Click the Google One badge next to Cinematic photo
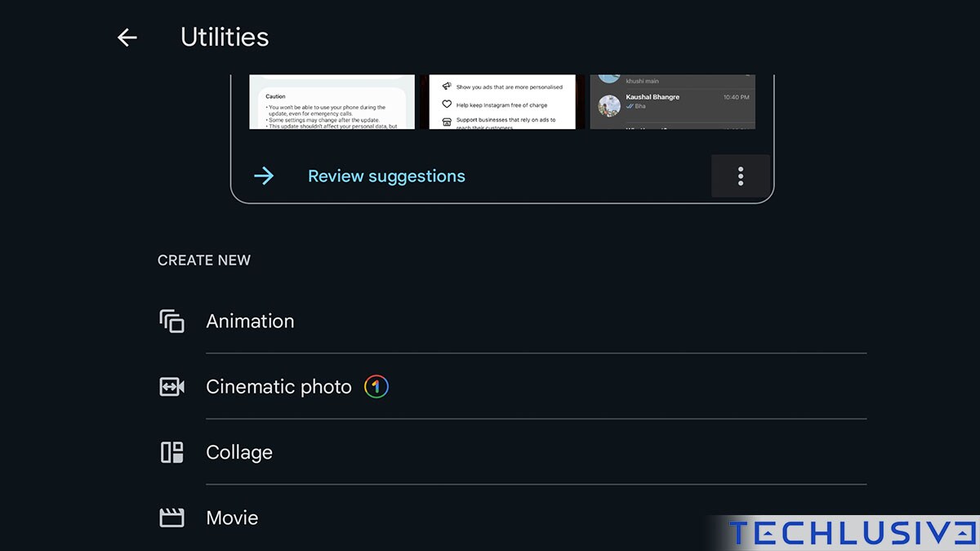Viewport: 980px width, 551px height. 376,386
